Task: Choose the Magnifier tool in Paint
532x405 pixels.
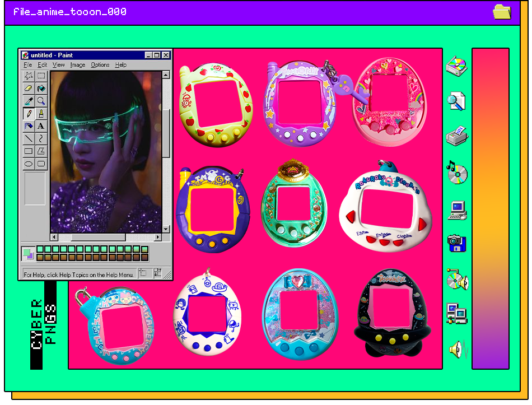Action: point(41,101)
